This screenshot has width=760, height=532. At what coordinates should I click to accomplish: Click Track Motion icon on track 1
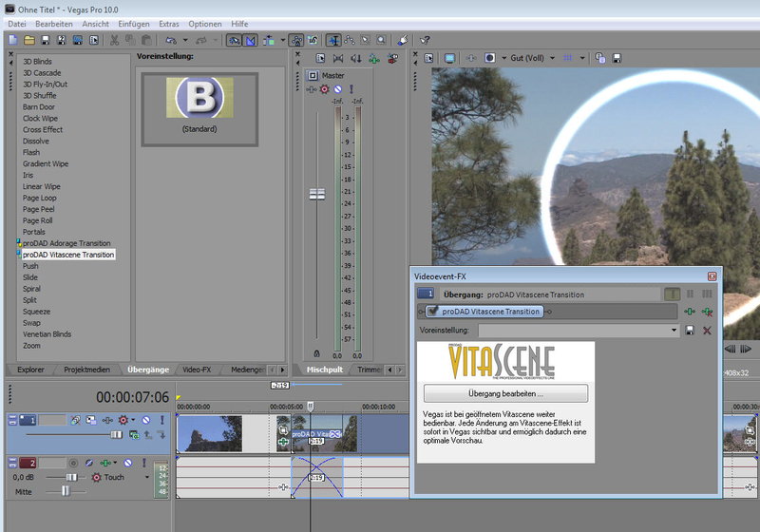[90, 420]
